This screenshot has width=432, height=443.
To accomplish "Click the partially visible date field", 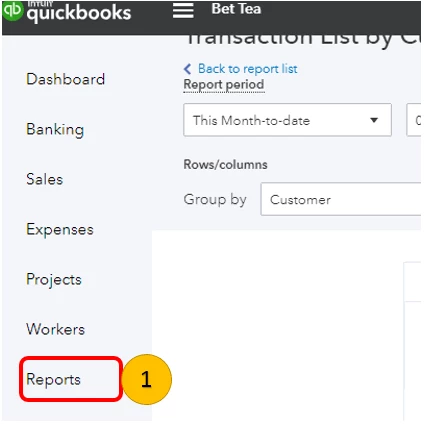I will coord(414,120).
